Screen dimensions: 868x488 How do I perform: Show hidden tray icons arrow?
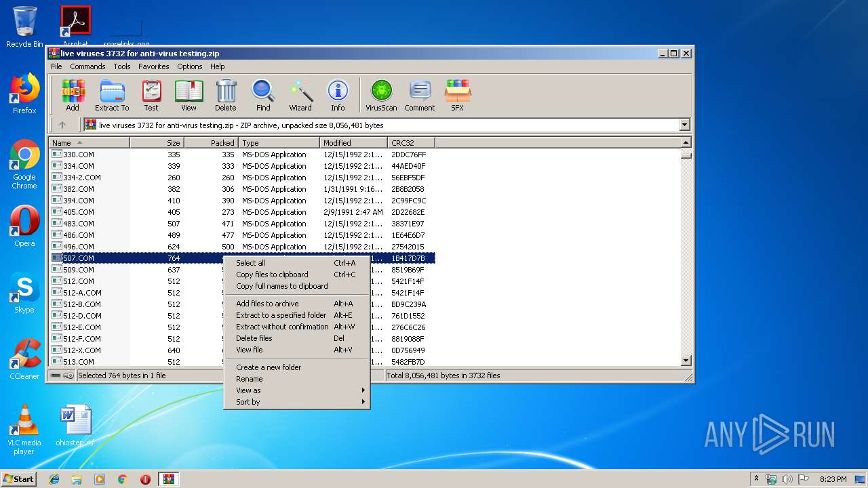(756, 479)
